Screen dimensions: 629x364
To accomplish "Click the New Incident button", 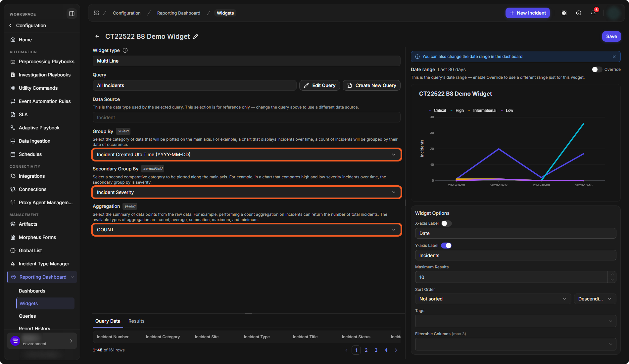I will (528, 13).
